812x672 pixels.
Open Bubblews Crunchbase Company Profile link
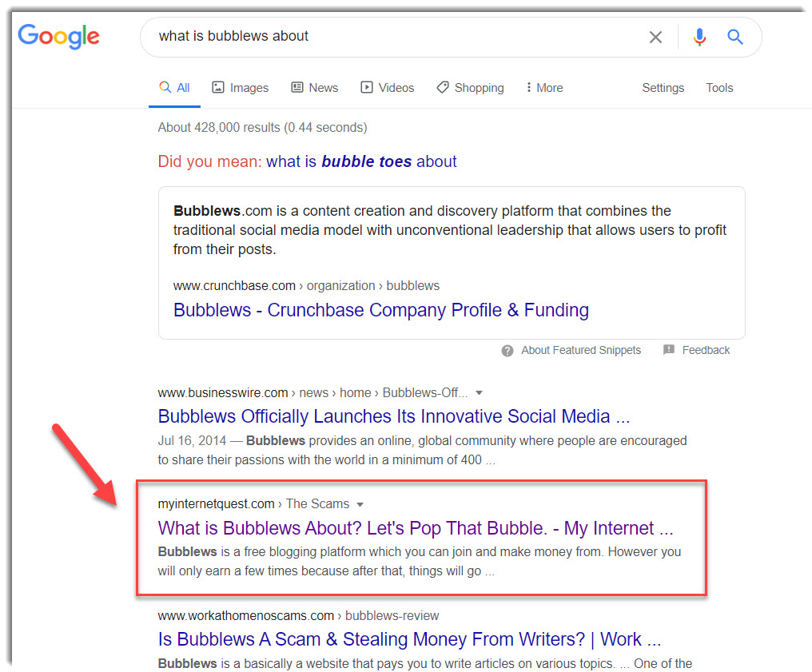(x=381, y=310)
